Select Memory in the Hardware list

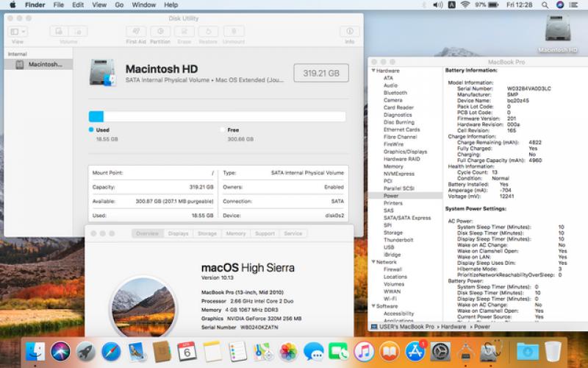coord(393,166)
